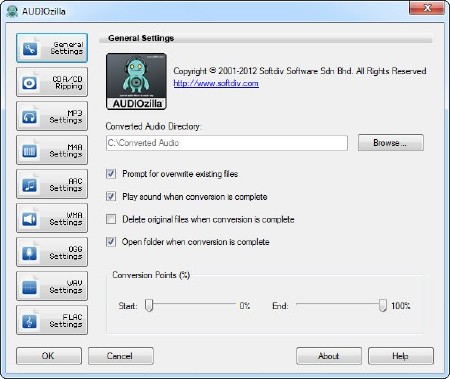This screenshot has height=379, width=450.
Task: Click the End conversion point slider handle
Action: [383, 305]
